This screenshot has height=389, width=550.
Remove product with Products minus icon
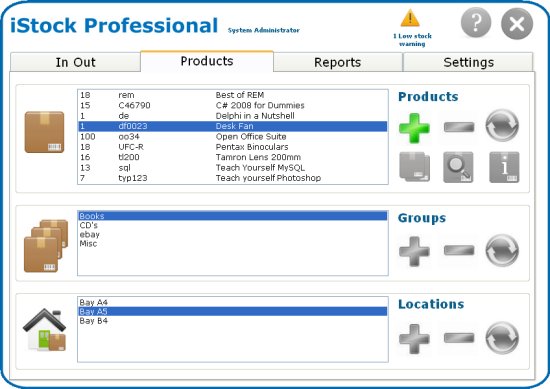459,127
